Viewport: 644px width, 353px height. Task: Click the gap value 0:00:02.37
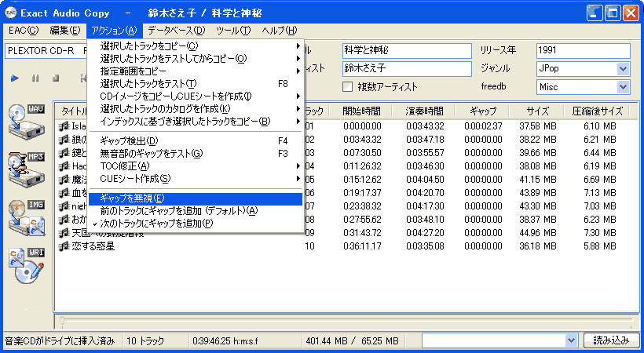point(483,126)
